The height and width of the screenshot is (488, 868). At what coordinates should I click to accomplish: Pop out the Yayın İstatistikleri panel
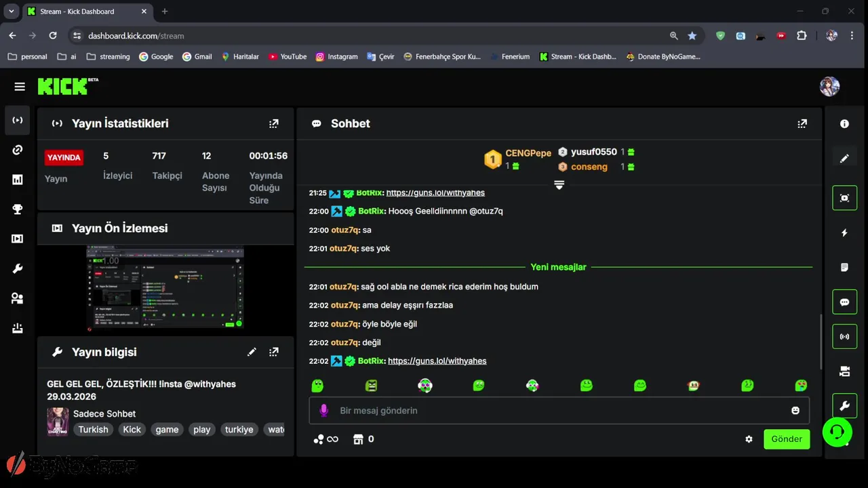pyautogui.click(x=273, y=123)
